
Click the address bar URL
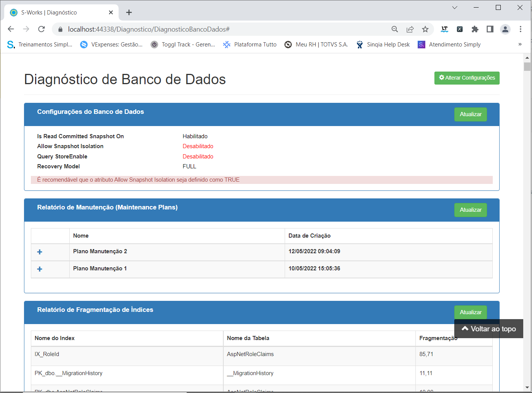(x=149, y=29)
